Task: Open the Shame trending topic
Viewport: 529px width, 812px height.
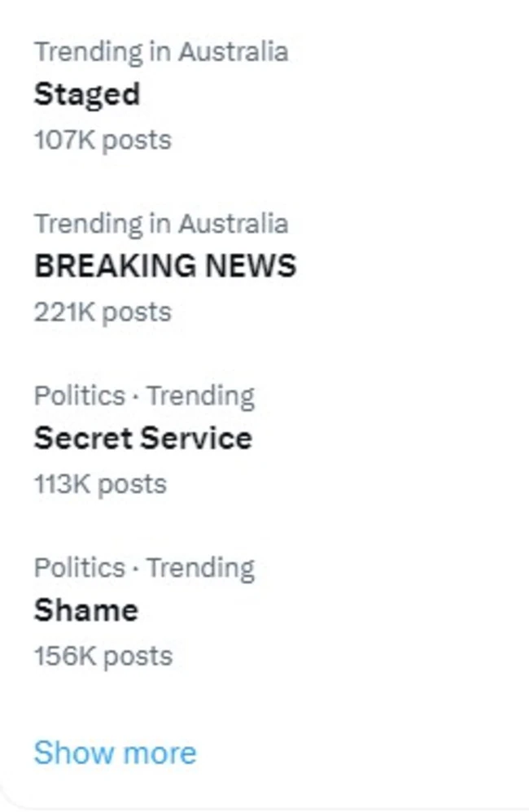Action: [x=85, y=610]
